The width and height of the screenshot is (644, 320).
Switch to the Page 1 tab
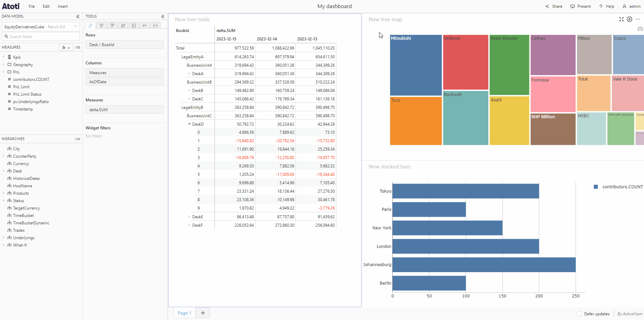(x=184, y=313)
